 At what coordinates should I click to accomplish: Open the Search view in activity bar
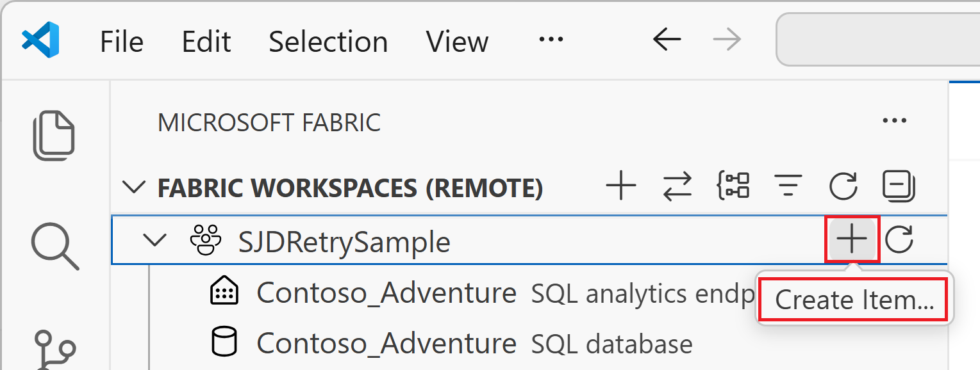click(x=54, y=245)
